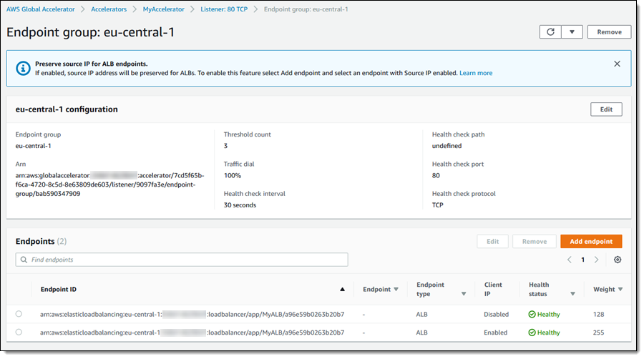Go to previous page of endpoints
The image size is (644, 359).
(x=570, y=260)
